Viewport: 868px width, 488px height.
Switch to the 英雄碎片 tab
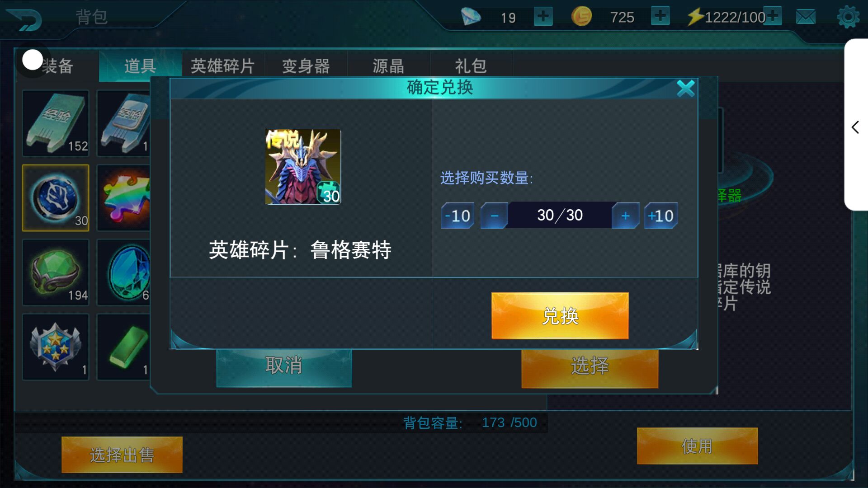[223, 66]
